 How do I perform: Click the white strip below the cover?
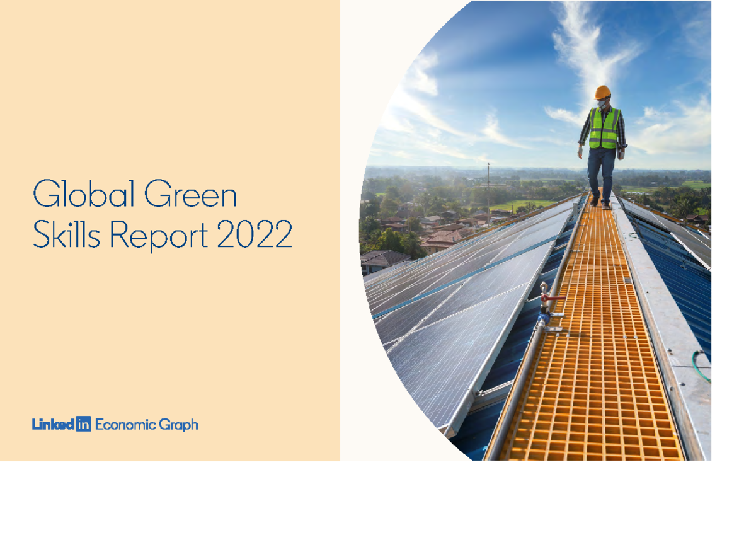pos(378,498)
